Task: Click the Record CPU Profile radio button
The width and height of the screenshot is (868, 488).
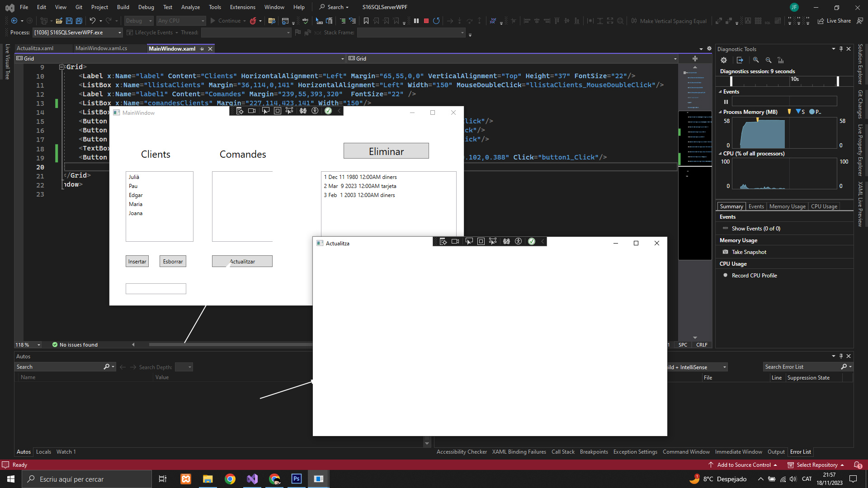Action: tap(725, 276)
